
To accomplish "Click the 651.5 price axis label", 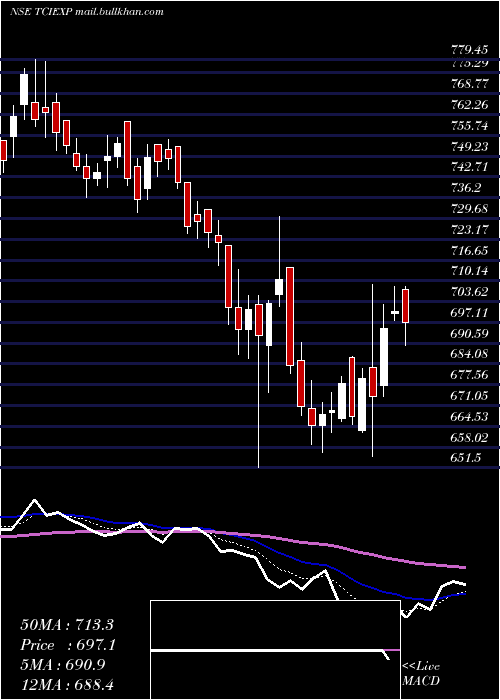I will [x=466, y=458].
